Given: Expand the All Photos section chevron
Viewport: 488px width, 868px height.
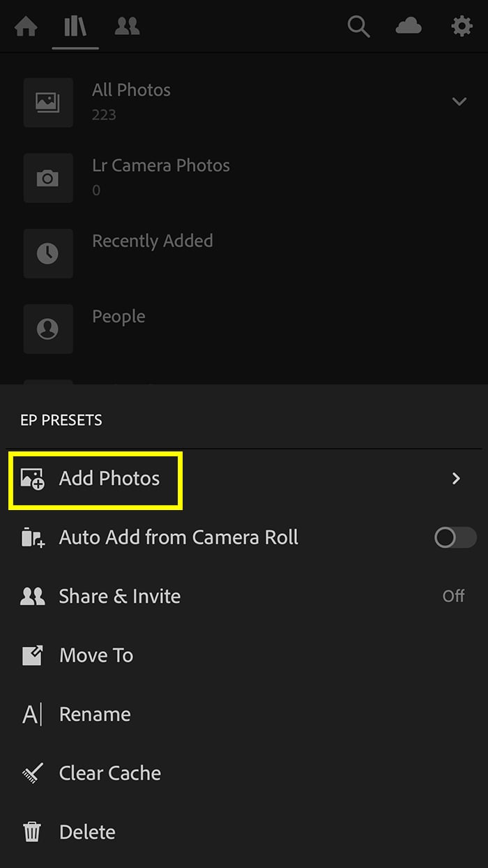Looking at the screenshot, I should pos(459,101).
